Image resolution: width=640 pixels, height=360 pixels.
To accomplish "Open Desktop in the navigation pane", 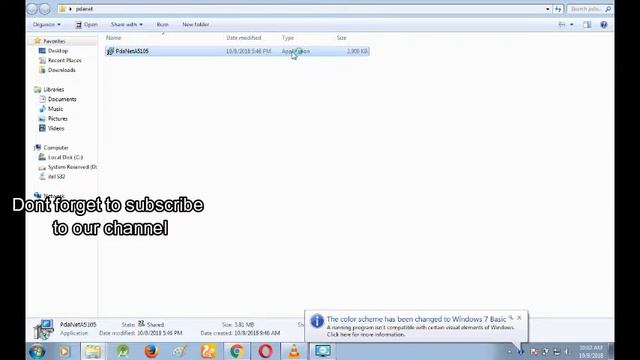I will [58, 51].
